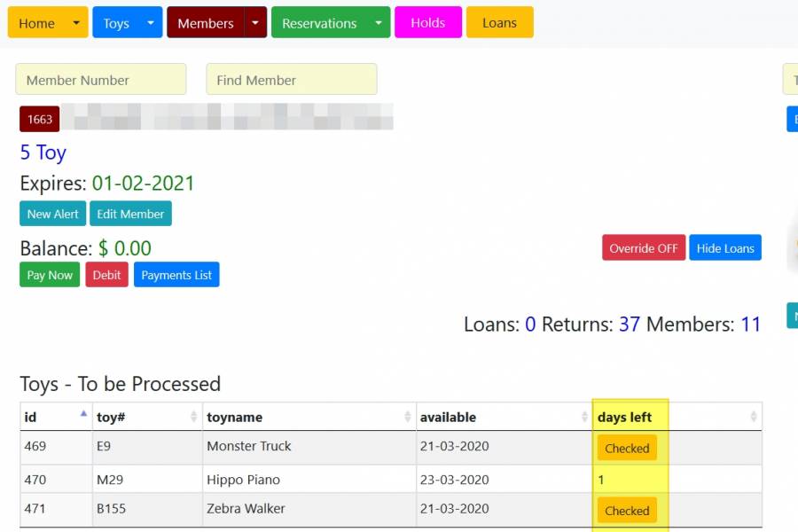The height and width of the screenshot is (532, 798).
Task: Open the Loans page
Action: click(x=499, y=23)
